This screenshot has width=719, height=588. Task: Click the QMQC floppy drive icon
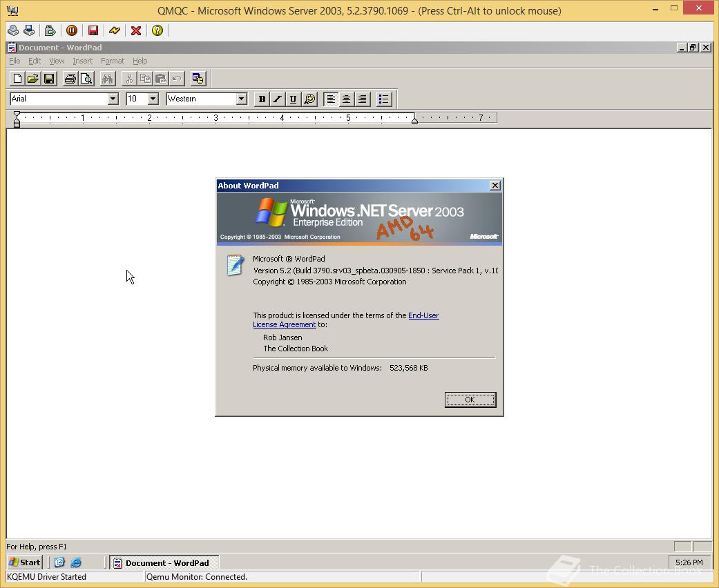click(29, 30)
